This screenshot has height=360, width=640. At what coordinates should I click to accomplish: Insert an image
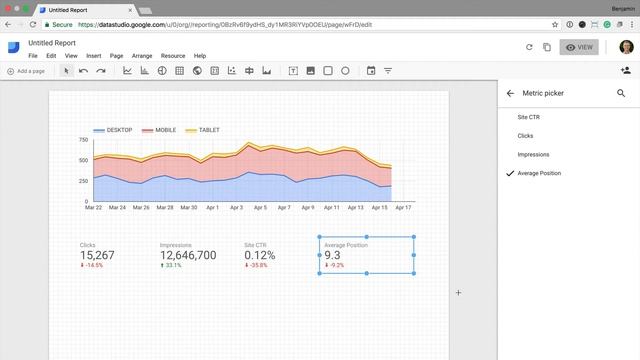coord(311,71)
